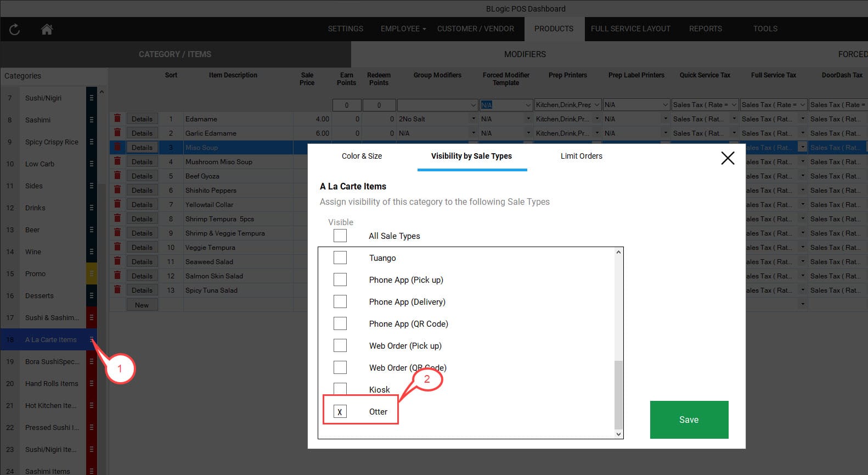868x475 pixels.
Task: Open Details for Mushroom Miso Soup
Action: click(x=142, y=162)
